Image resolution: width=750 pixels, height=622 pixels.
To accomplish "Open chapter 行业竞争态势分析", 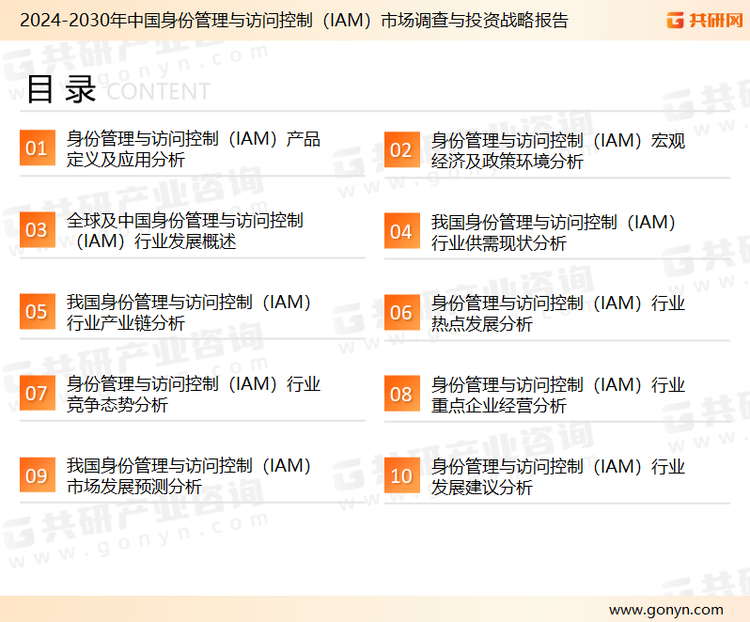I will click(x=193, y=394).
